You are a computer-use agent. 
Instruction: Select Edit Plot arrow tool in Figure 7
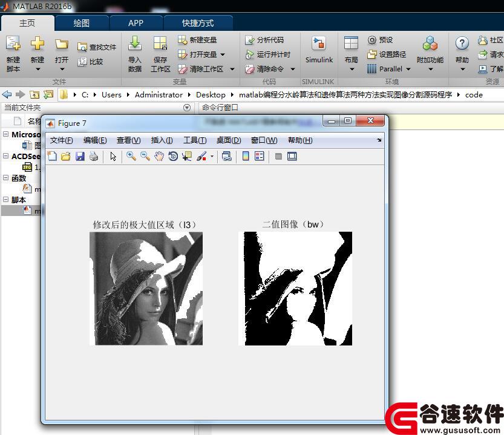click(x=113, y=157)
